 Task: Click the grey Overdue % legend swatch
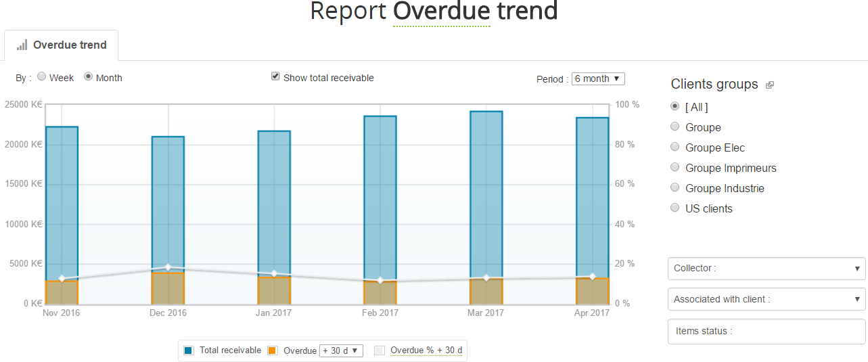[x=380, y=350]
